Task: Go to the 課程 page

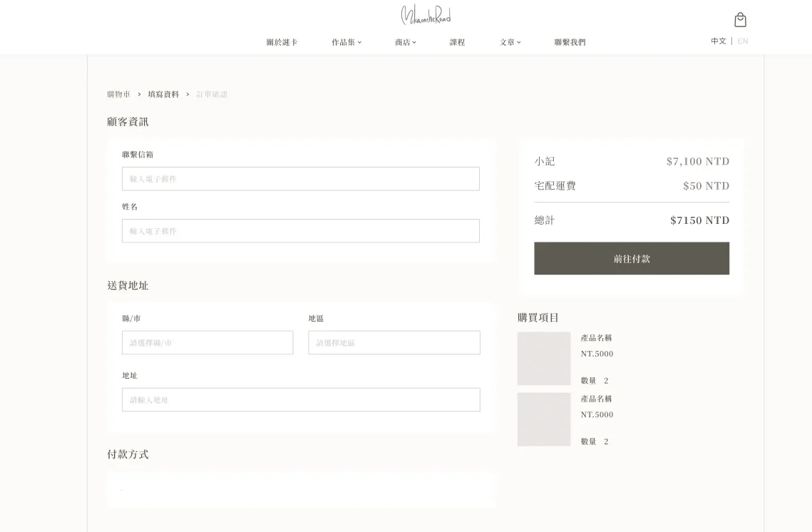Action: [457, 43]
